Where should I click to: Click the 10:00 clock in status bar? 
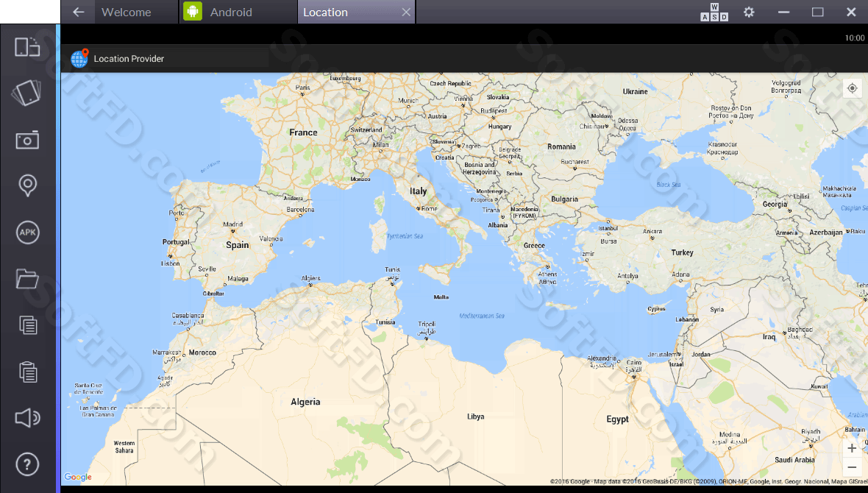click(x=855, y=38)
